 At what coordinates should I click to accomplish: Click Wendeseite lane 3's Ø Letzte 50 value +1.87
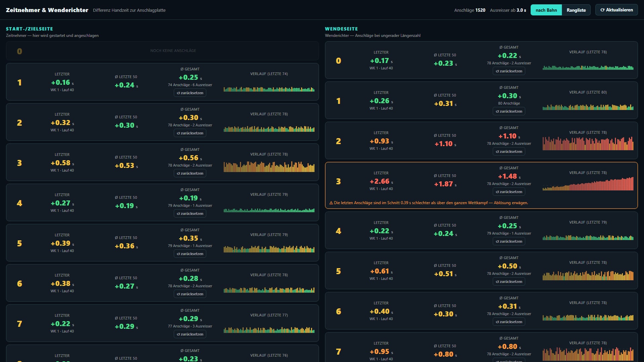445,184
